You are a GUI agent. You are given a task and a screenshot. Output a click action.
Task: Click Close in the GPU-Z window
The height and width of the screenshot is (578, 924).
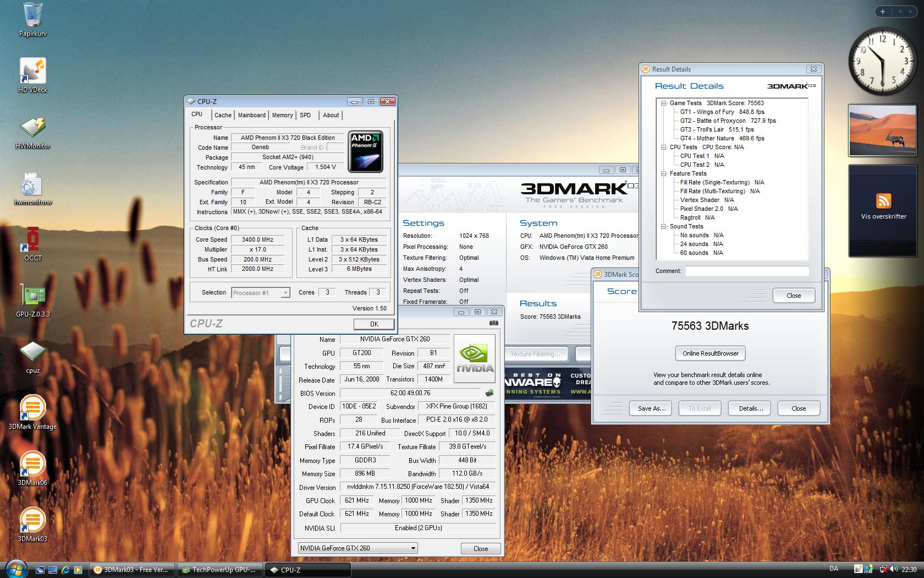click(481, 549)
